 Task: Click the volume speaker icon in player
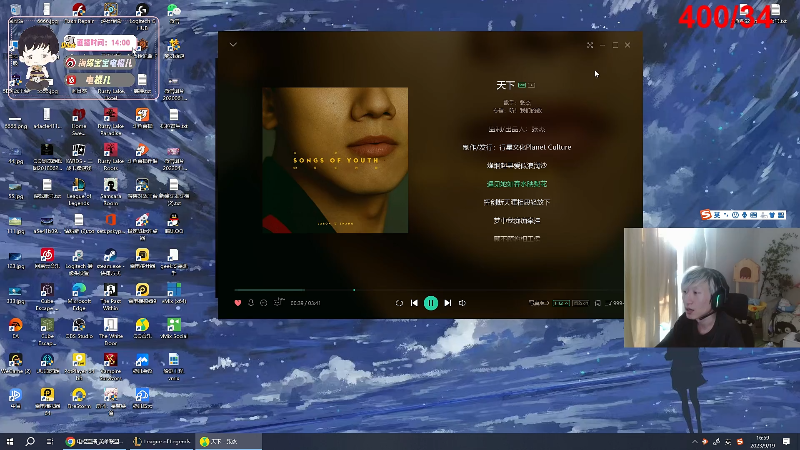462,303
